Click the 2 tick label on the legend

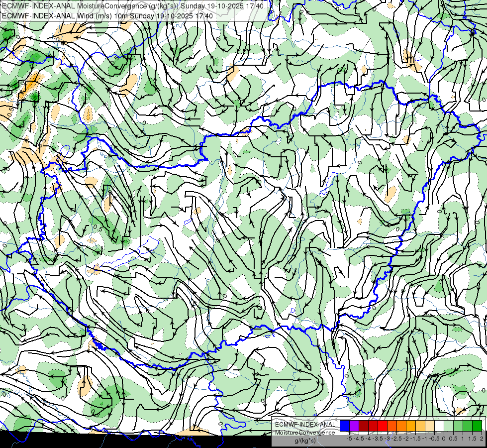(482, 439)
